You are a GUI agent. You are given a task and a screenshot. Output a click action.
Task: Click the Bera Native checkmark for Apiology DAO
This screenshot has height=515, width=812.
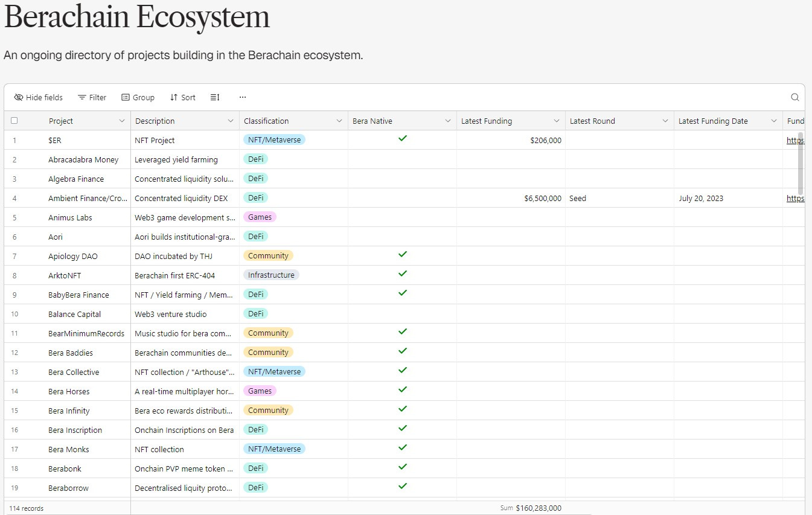(403, 255)
